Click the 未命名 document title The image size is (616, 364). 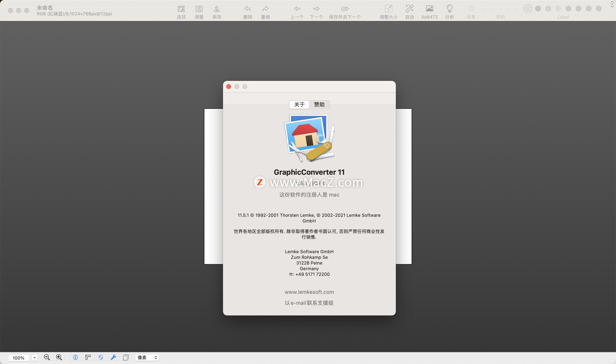pyautogui.click(x=45, y=8)
